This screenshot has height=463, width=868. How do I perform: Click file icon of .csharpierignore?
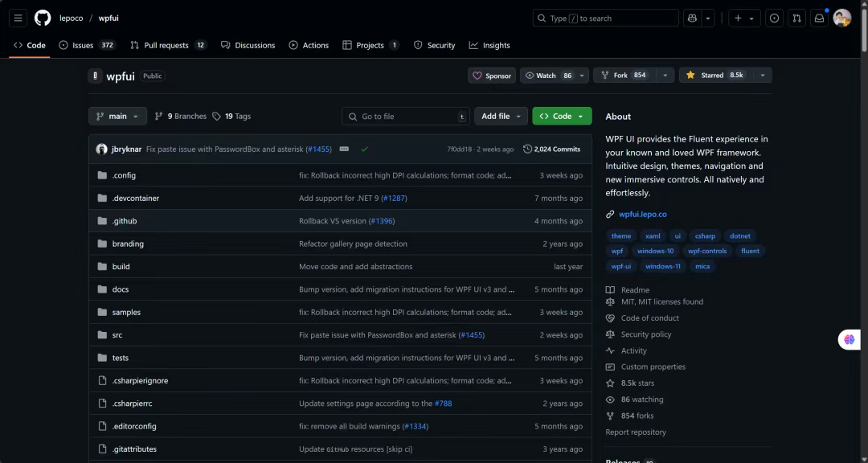point(102,380)
